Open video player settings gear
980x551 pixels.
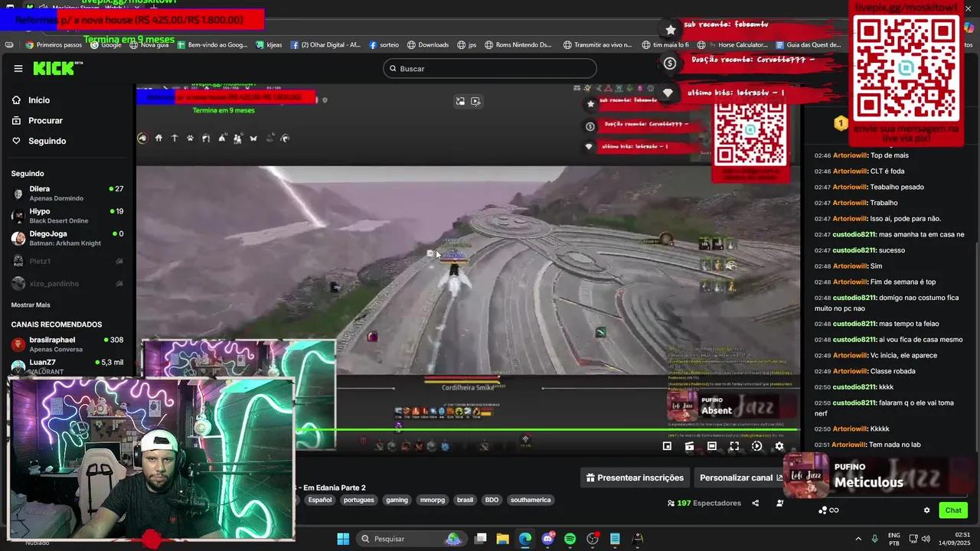779,446
